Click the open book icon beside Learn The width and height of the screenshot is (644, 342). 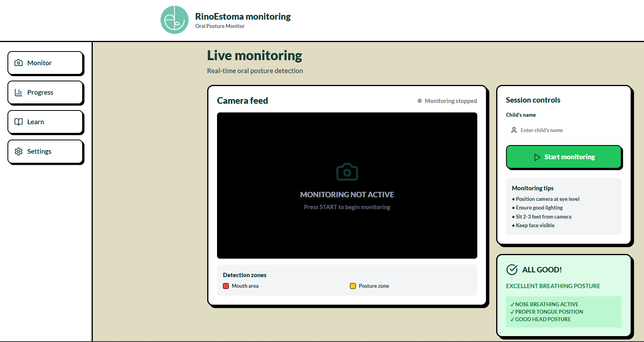[x=18, y=122]
